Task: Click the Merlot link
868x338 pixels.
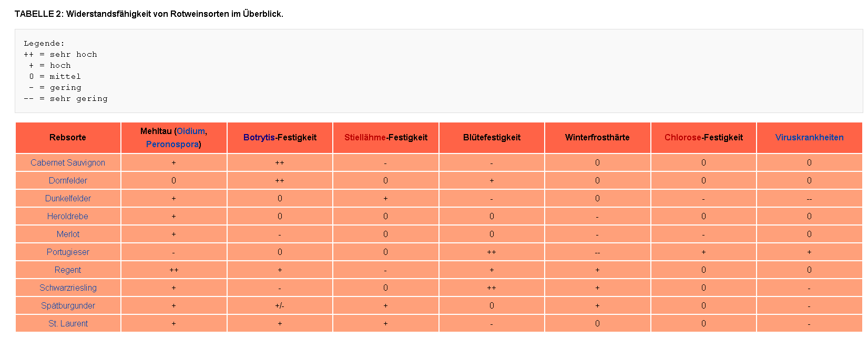Action: tap(68, 234)
